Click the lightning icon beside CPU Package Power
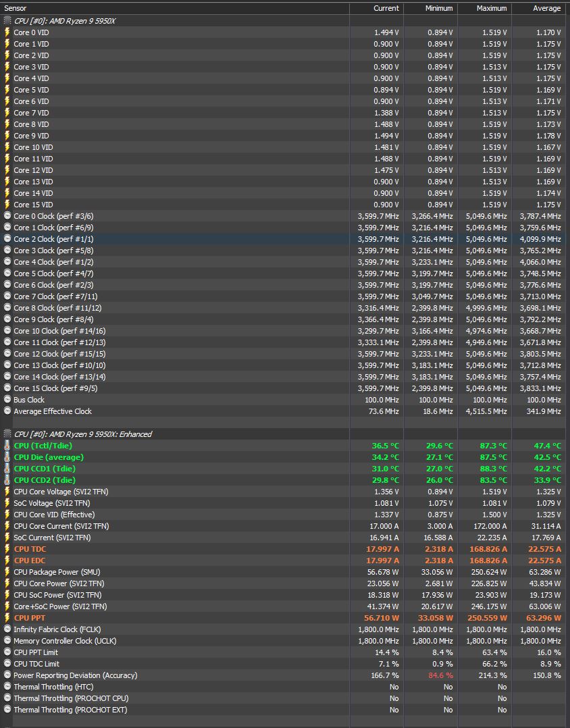 pos(7,572)
